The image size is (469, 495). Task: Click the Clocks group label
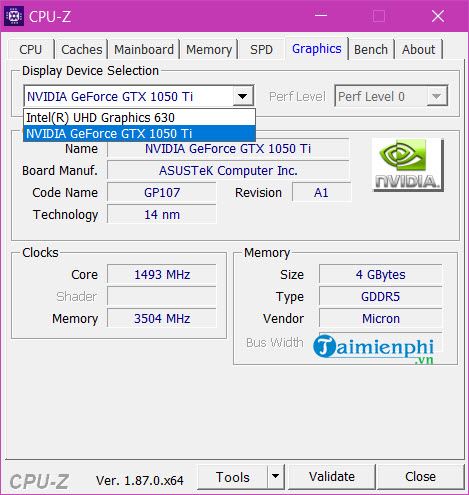coord(40,253)
